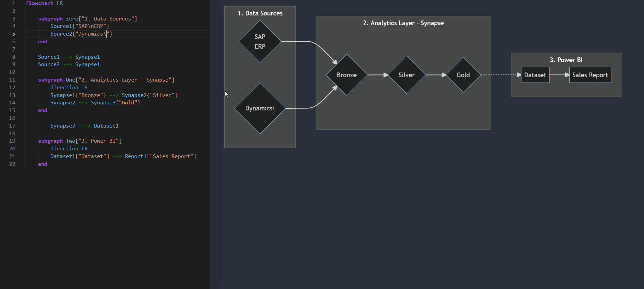Click the 'subgraph One' code line
This screenshot has height=289, width=644.
[x=106, y=80]
